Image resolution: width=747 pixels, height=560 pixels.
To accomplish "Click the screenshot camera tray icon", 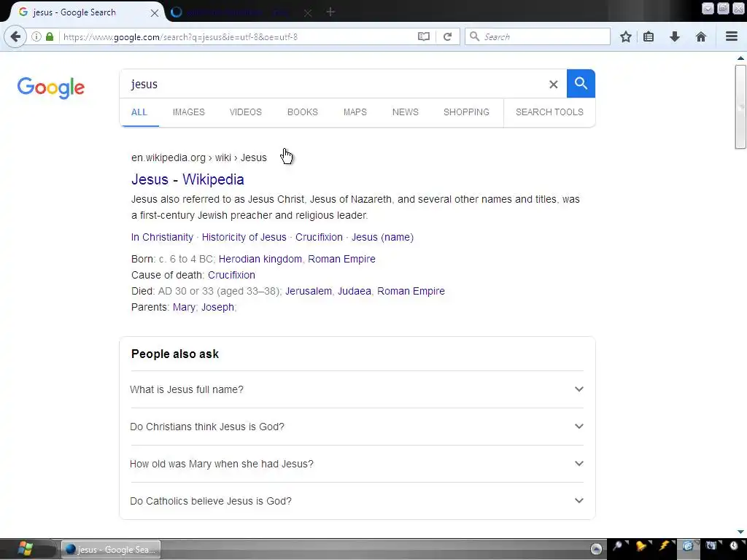I will point(711,546).
